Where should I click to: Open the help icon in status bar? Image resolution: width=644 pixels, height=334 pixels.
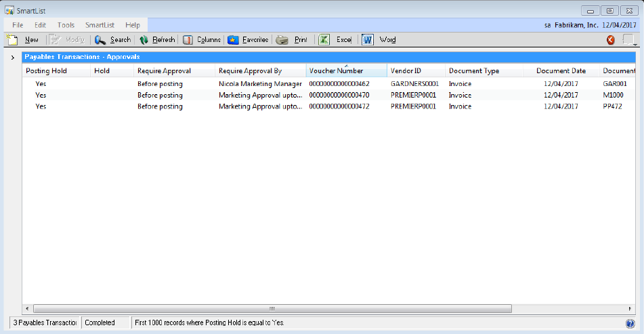630,323
